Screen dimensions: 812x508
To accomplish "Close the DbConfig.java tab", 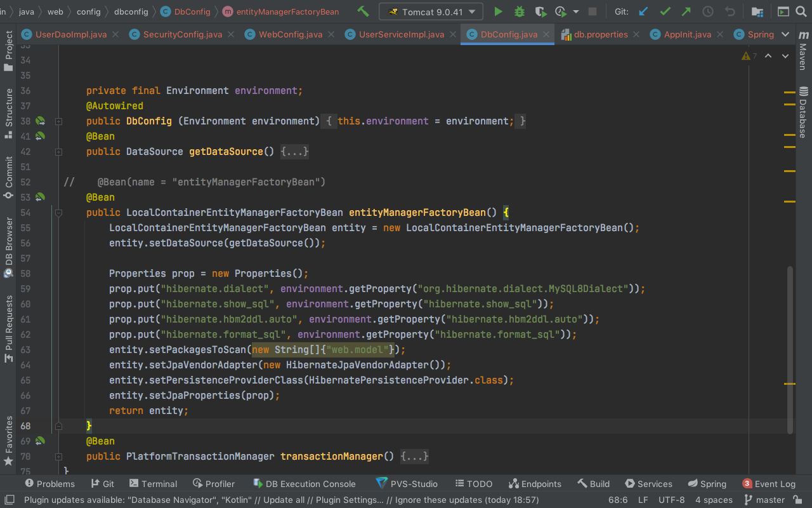I will (546, 34).
